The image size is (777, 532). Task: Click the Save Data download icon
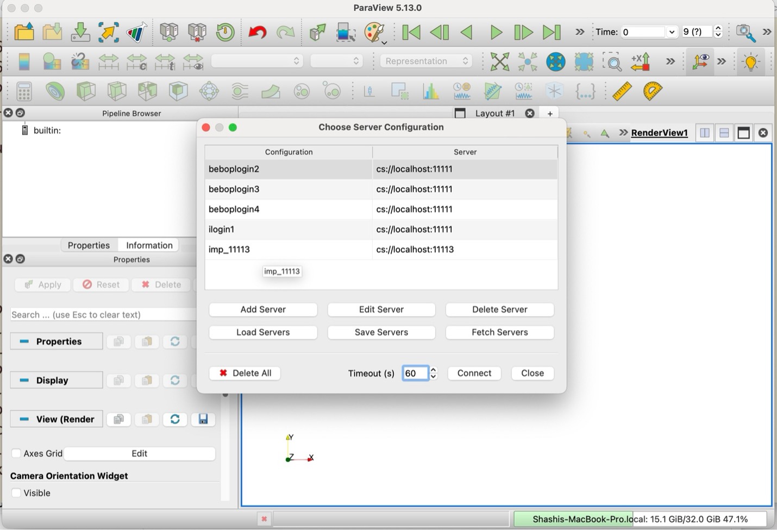tap(80, 33)
